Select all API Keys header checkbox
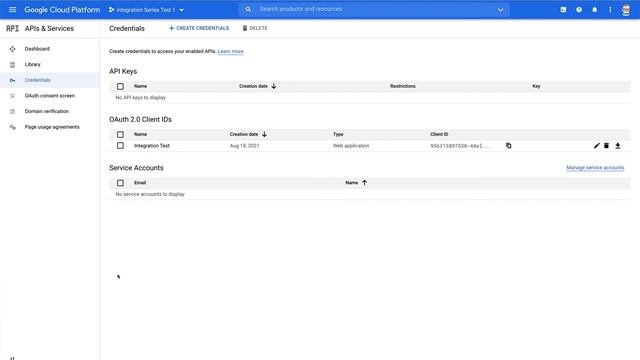Viewport: 640px width, 360px height. coord(120,87)
